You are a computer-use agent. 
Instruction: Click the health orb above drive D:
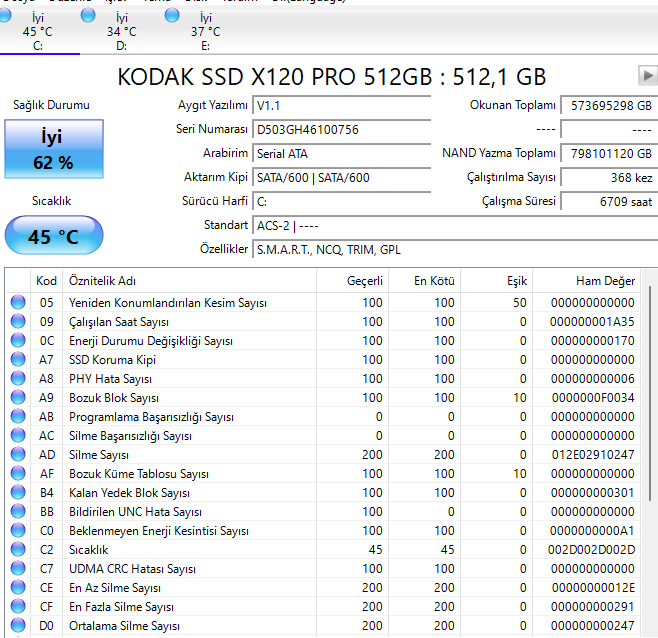click(88, 16)
